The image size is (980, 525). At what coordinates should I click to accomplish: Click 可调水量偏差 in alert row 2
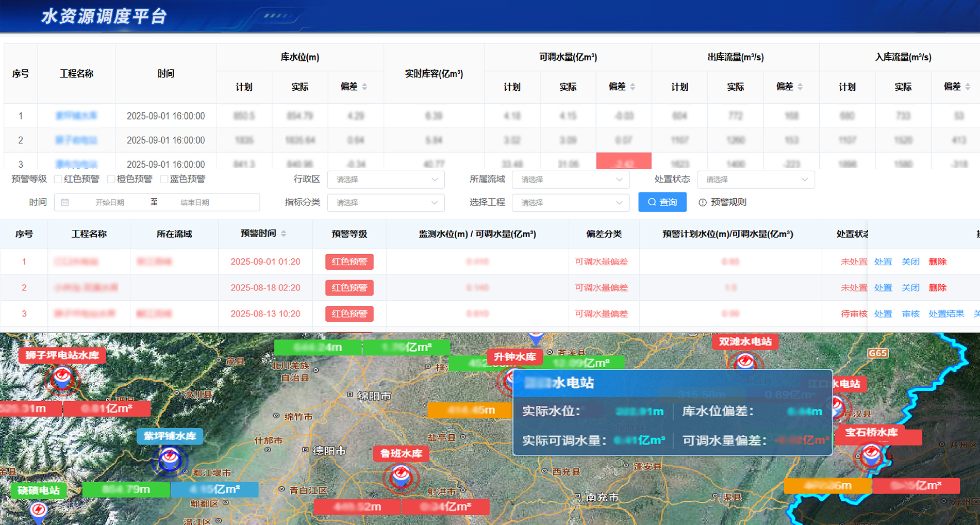(602, 288)
